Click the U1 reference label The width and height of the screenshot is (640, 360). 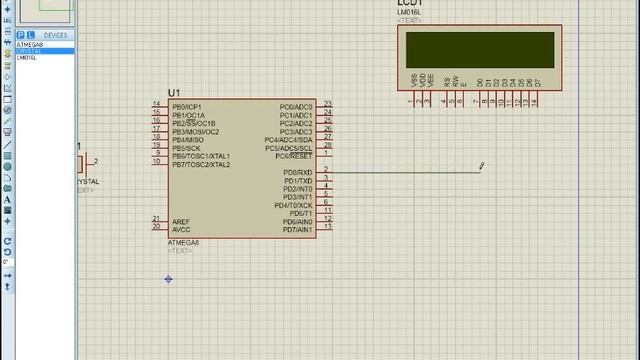tap(174, 93)
